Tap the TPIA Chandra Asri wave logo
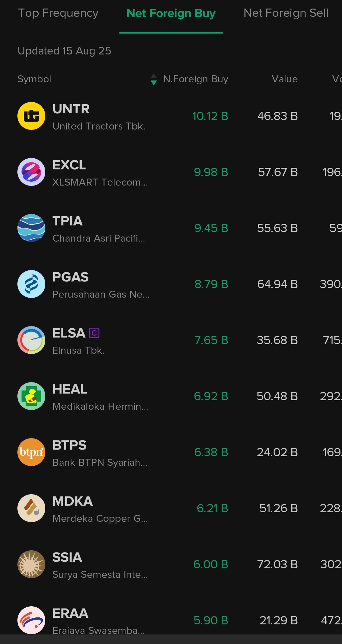Image resolution: width=342 pixels, height=644 pixels. pyautogui.click(x=31, y=228)
